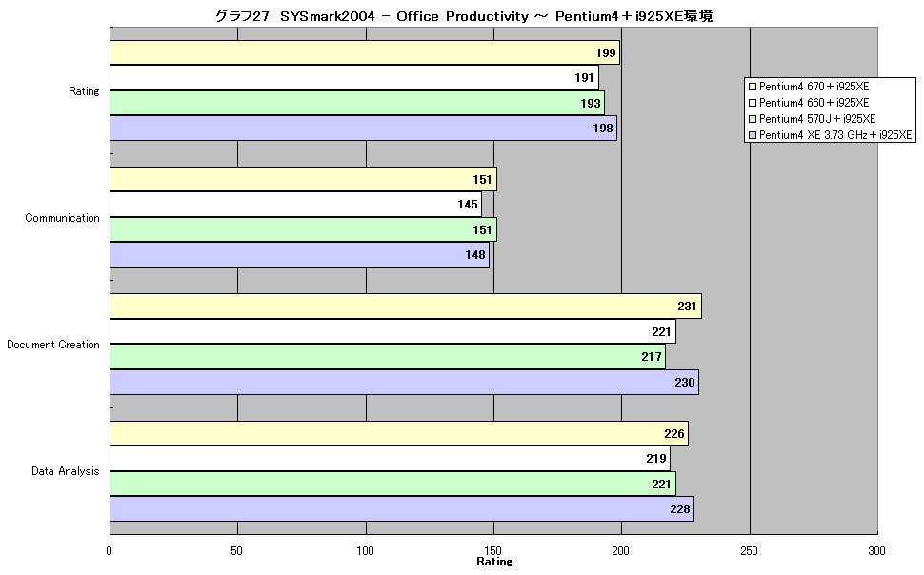Click the yellow Pentium4 670 legend swatch

click(752, 87)
